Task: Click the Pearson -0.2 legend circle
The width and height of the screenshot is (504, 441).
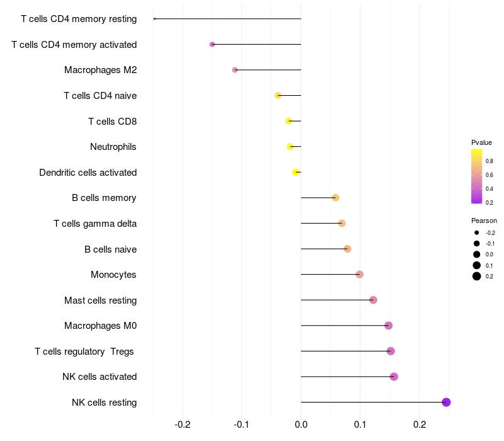Action: 477,233
